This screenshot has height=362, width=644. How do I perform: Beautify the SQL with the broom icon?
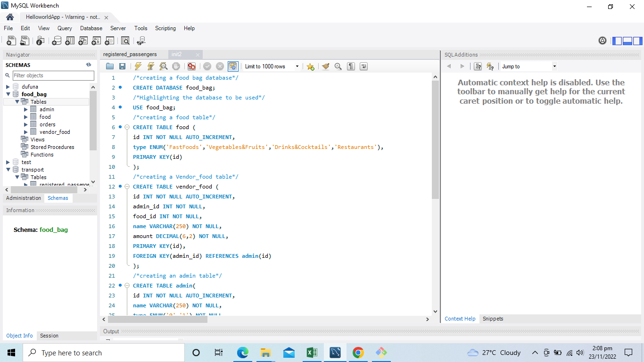point(326,66)
